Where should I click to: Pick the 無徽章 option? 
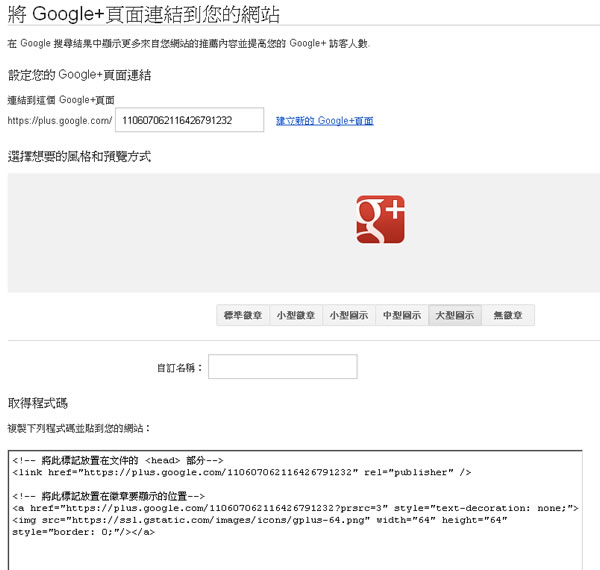(508, 315)
